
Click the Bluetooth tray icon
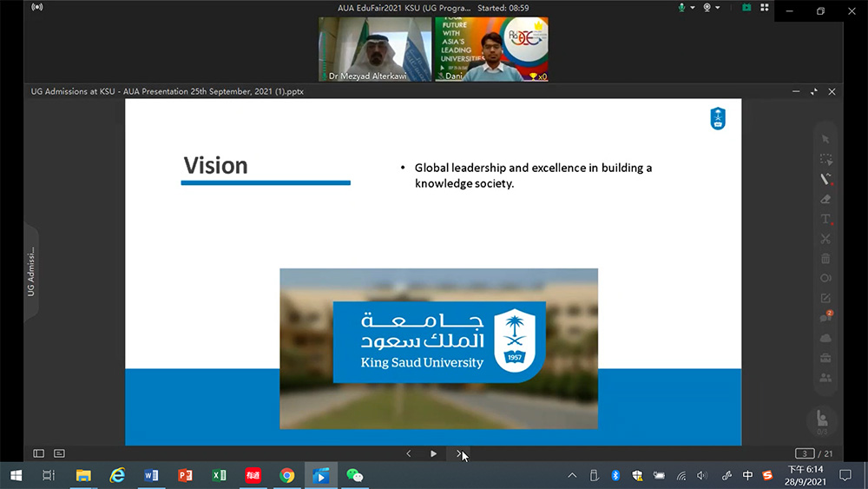615,475
